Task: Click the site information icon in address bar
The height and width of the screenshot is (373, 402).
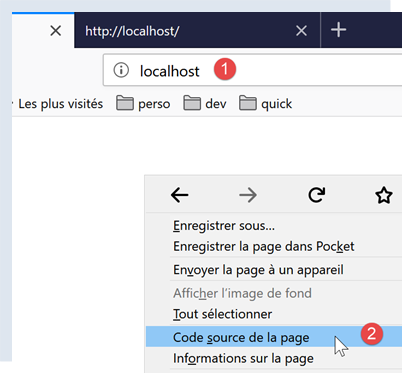Action: tap(121, 70)
